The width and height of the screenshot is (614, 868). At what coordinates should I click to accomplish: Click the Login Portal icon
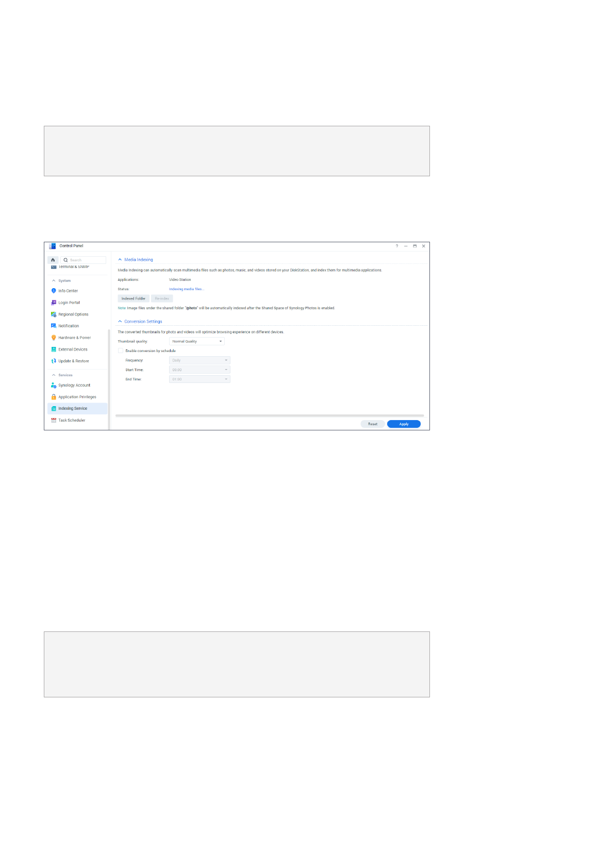coord(54,303)
